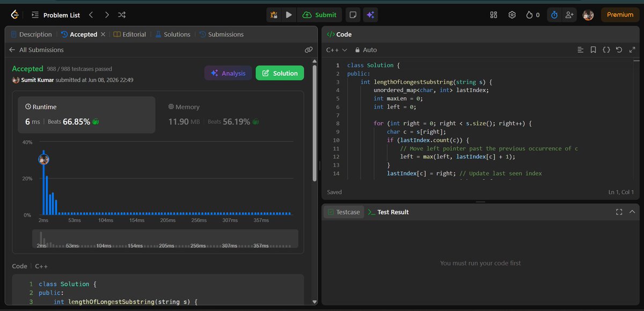The width and height of the screenshot is (644, 311).
Task: Format code icon in editor toolbar
Action: 580,49
